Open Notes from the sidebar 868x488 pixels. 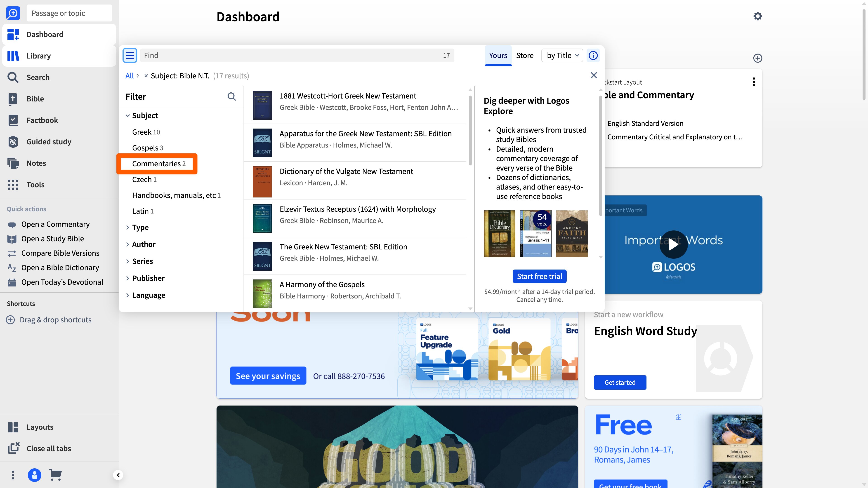(59, 163)
